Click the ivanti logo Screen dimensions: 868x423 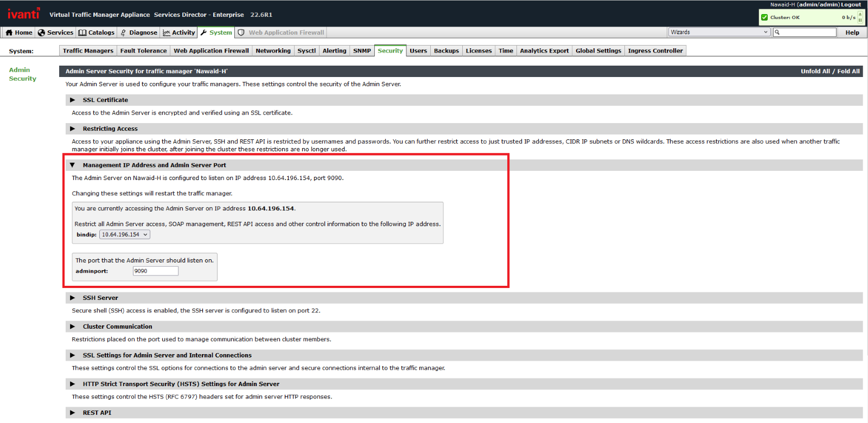(x=23, y=14)
